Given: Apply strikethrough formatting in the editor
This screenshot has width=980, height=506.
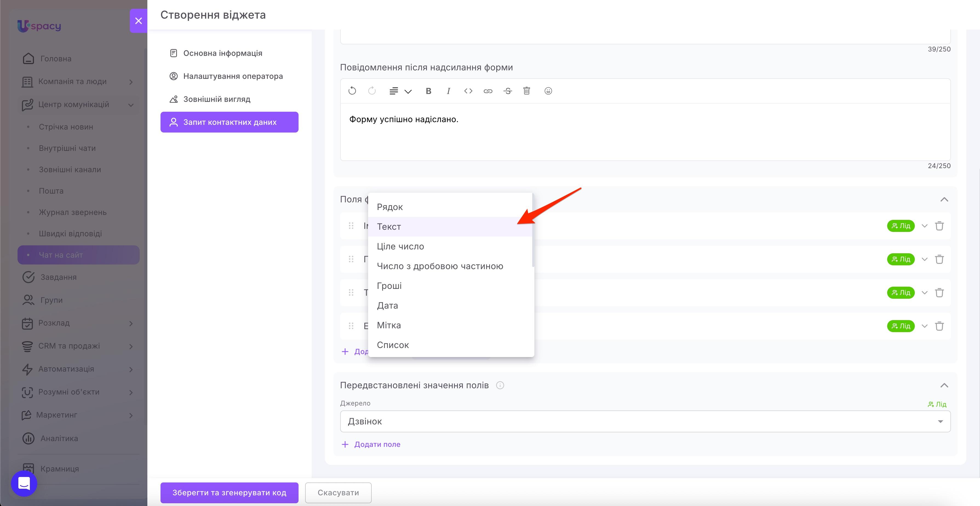Looking at the screenshot, I should tap(508, 91).
